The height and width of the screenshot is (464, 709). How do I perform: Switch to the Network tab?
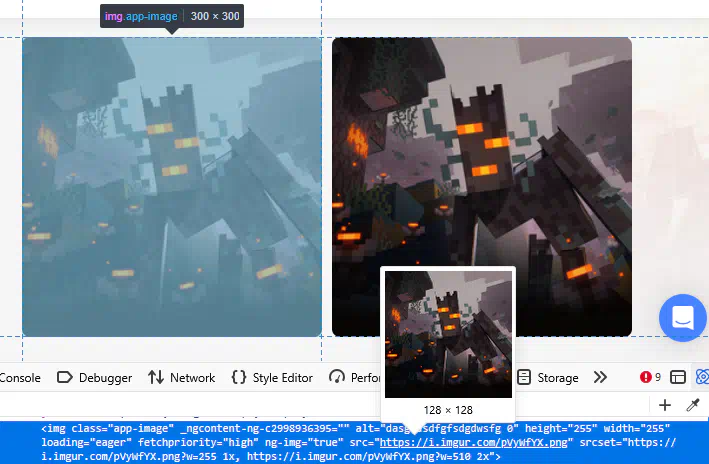(x=182, y=378)
